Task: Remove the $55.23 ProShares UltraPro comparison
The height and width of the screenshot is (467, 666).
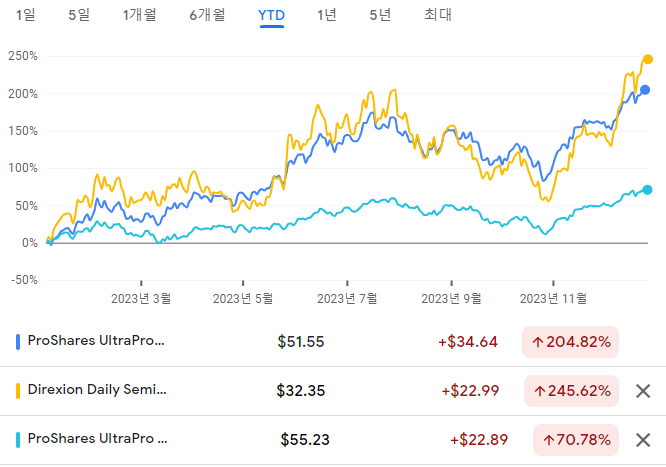Action: (x=643, y=440)
